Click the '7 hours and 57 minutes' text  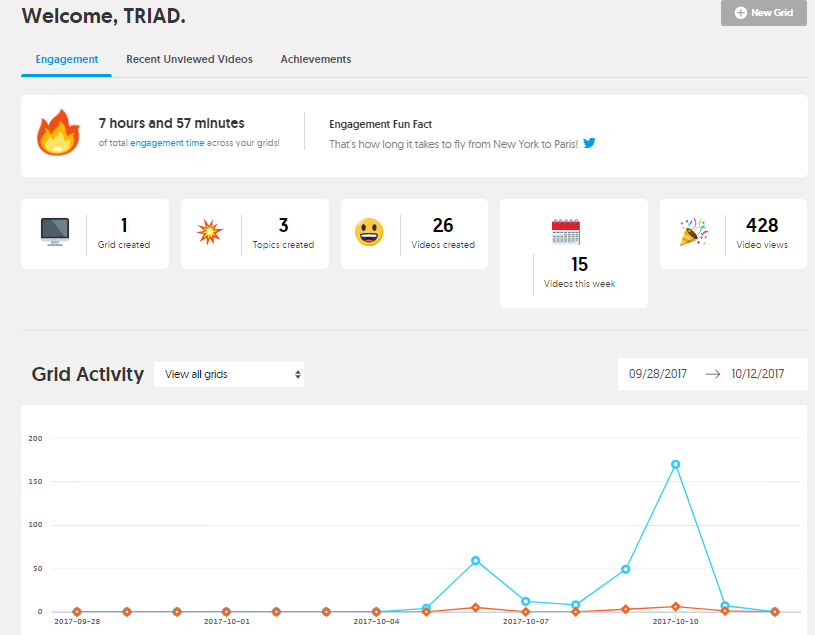point(172,123)
